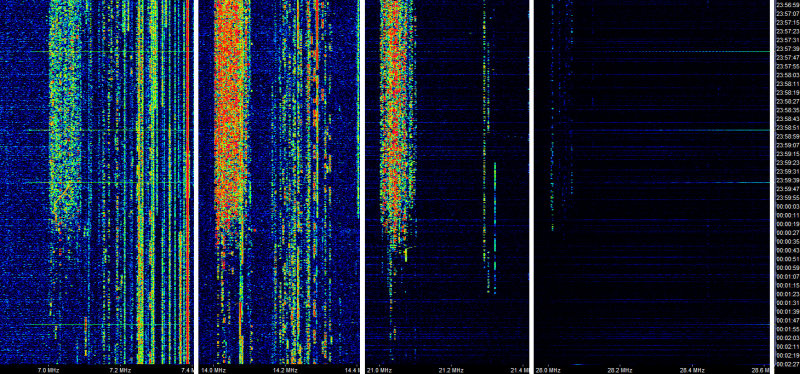Select the 00:00:27 timestamp
This screenshot has height=374, width=800.
tap(787, 233)
